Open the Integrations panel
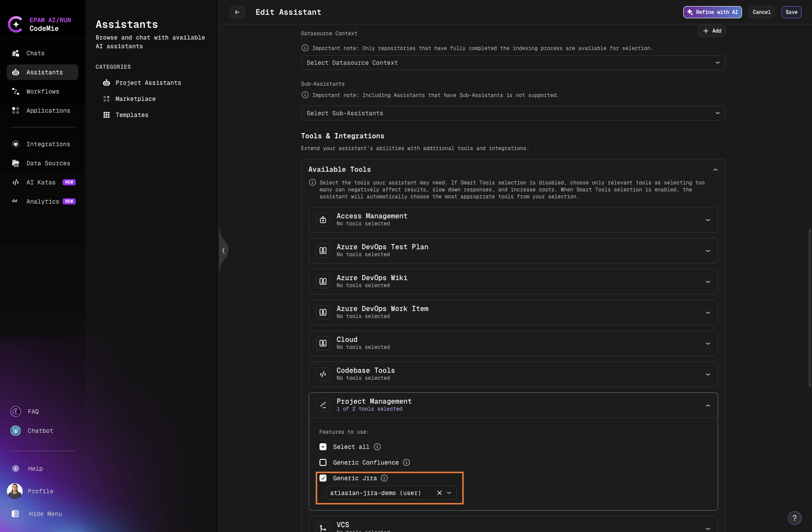Viewport: 812px width, 532px height. [x=48, y=144]
